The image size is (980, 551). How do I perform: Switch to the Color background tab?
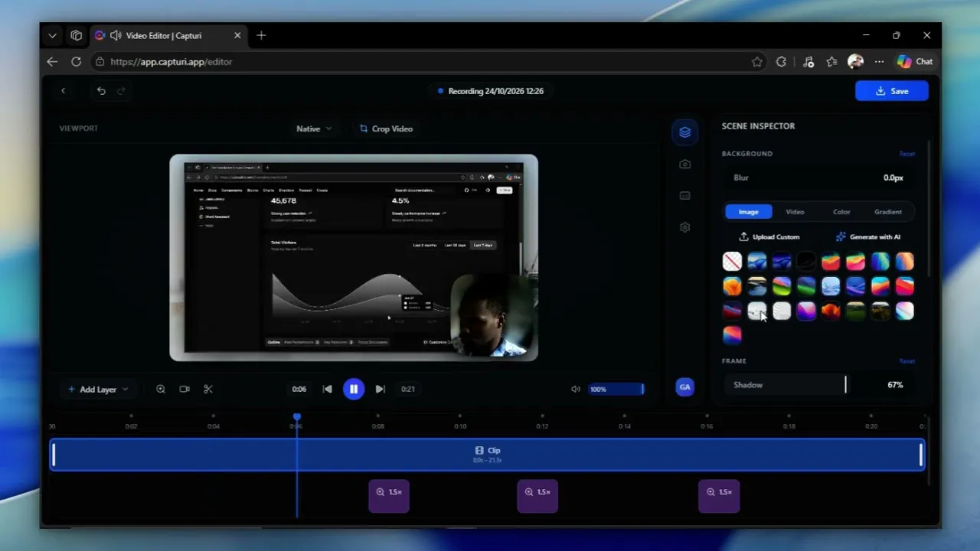[x=841, y=212]
